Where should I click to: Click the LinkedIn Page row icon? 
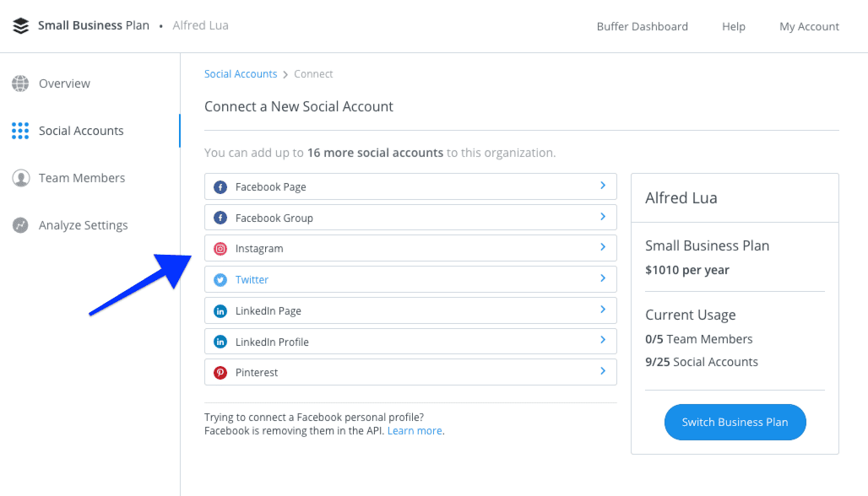pos(220,310)
